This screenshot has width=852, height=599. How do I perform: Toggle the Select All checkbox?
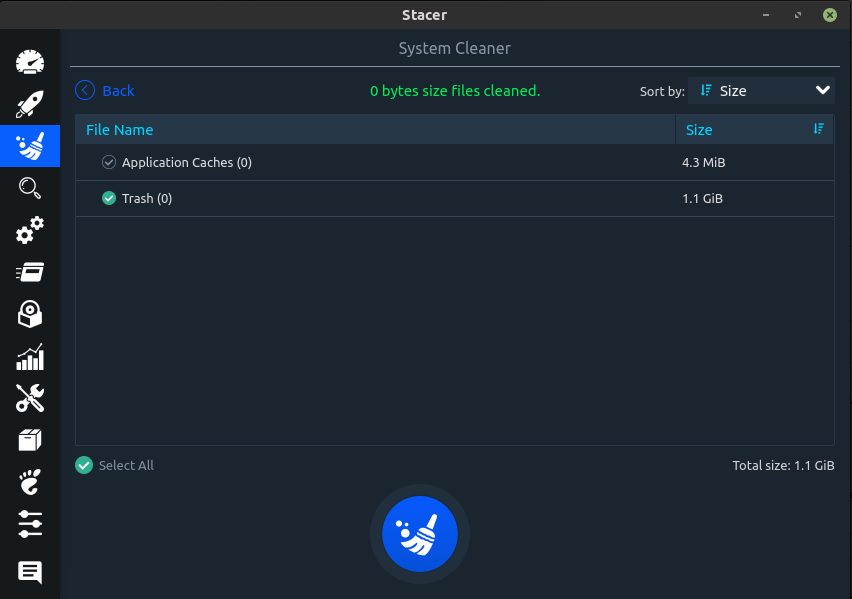click(84, 465)
